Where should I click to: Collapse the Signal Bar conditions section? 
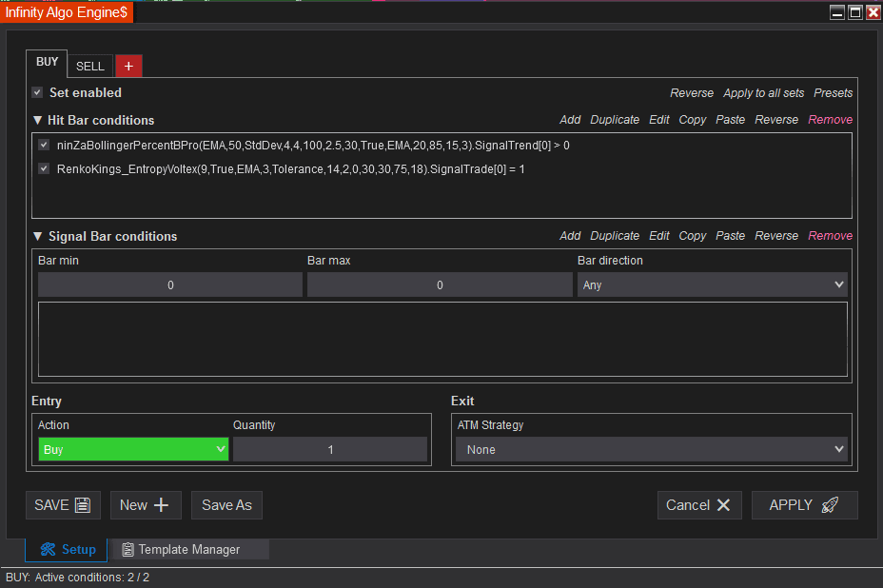[38, 236]
